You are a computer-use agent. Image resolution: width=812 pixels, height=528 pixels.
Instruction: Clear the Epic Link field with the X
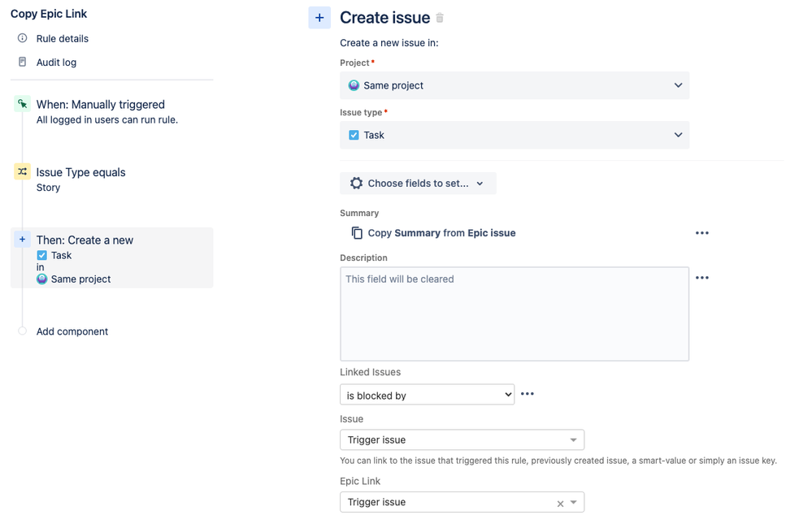560,504
